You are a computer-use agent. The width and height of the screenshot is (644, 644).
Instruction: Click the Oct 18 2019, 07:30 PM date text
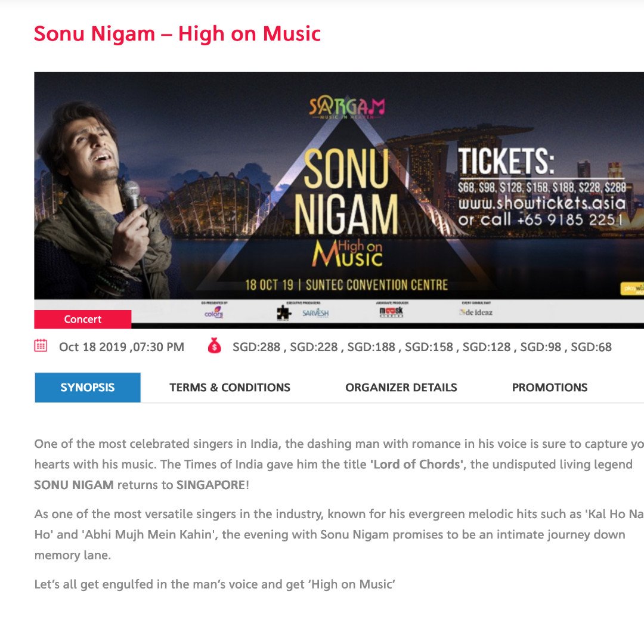click(x=122, y=347)
